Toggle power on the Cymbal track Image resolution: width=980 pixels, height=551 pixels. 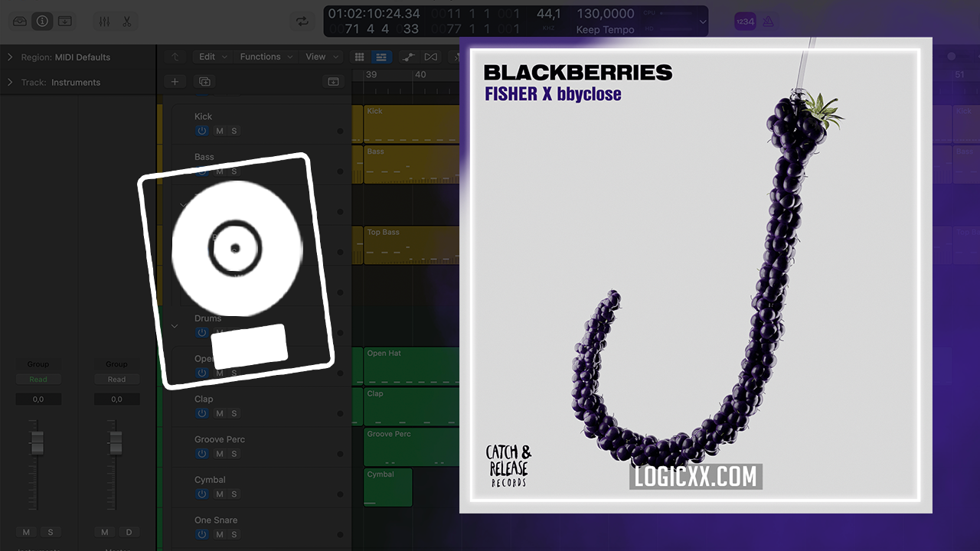point(202,494)
